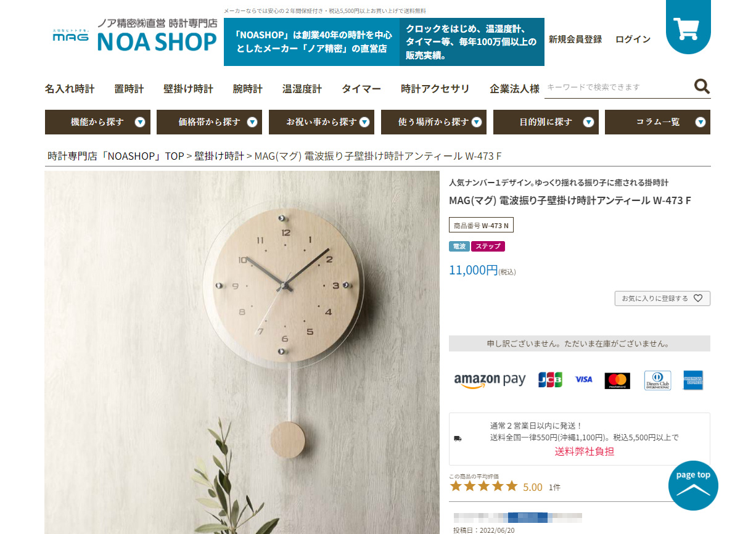Click the 新規会員登録 link
Viewport: 756px width, 534px height.
click(575, 39)
